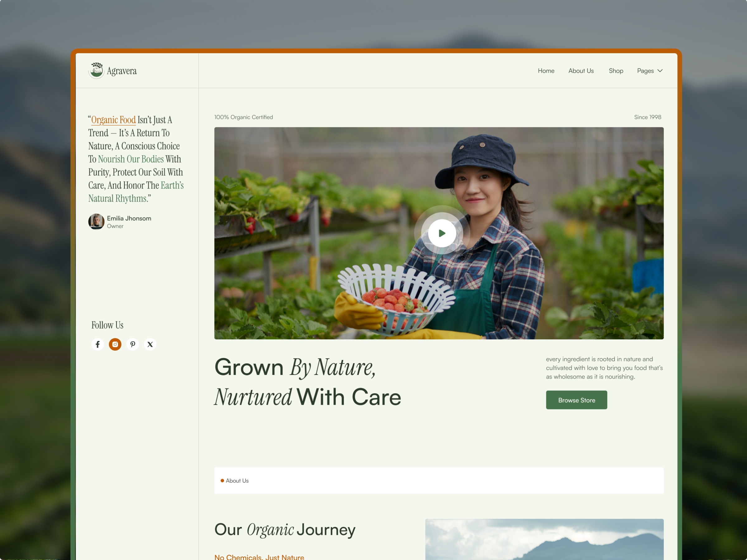Screen dimensions: 747x560
Task: Play the strawberry farm video
Action: point(442,233)
